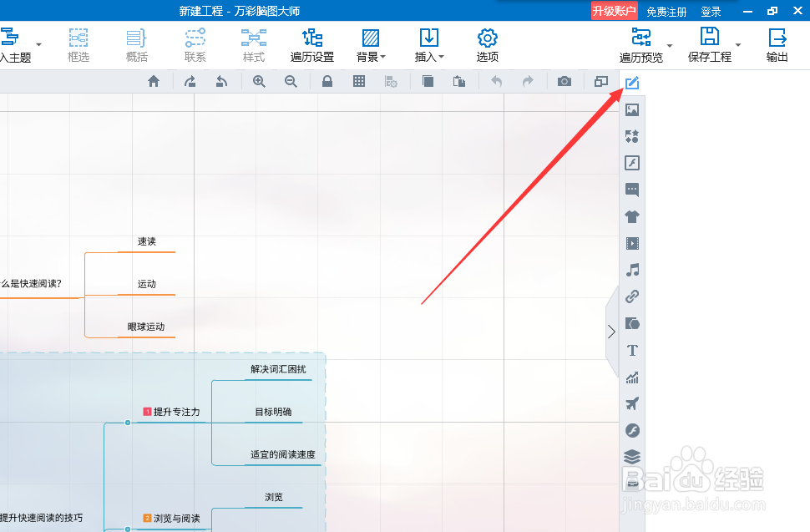The image size is (810, 532).
Task: Open the video film sidebar icon
Action: (x=632, y=243)
